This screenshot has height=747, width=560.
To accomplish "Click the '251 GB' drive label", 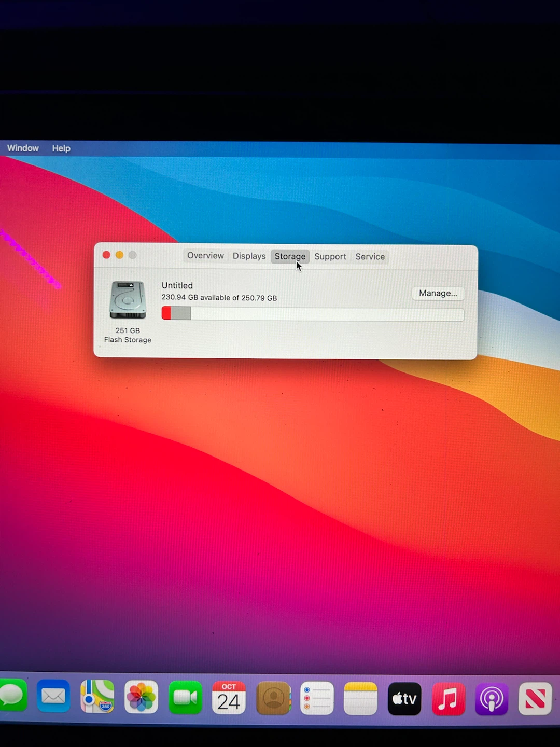I will click(x=128, y=330).
